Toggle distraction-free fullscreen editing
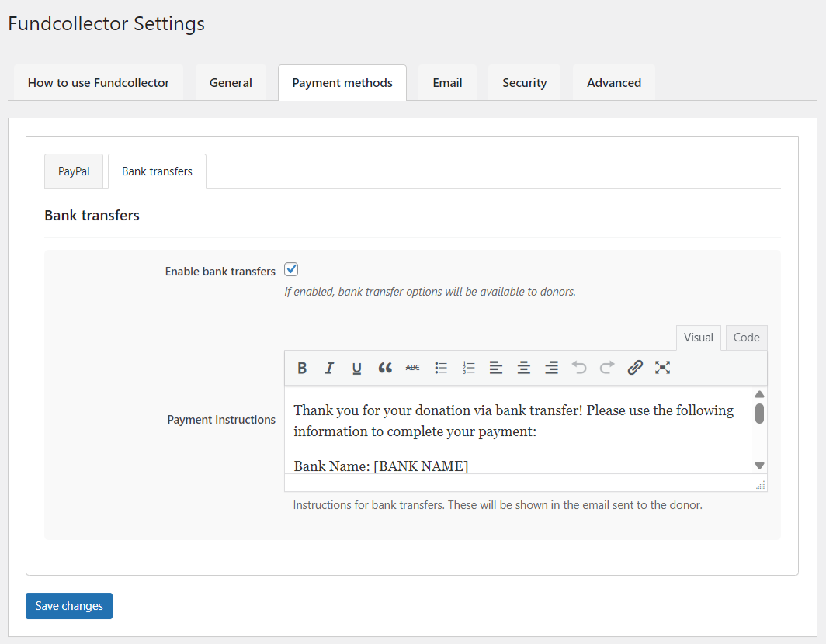This screenshot has height=644, width=826. coord(662,368)
